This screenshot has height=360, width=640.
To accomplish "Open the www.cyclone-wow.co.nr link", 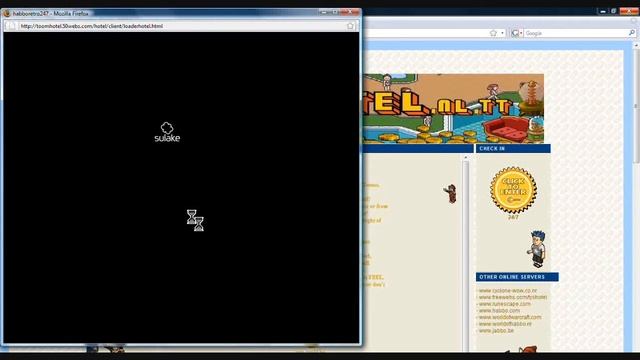I will coord(507,291).
